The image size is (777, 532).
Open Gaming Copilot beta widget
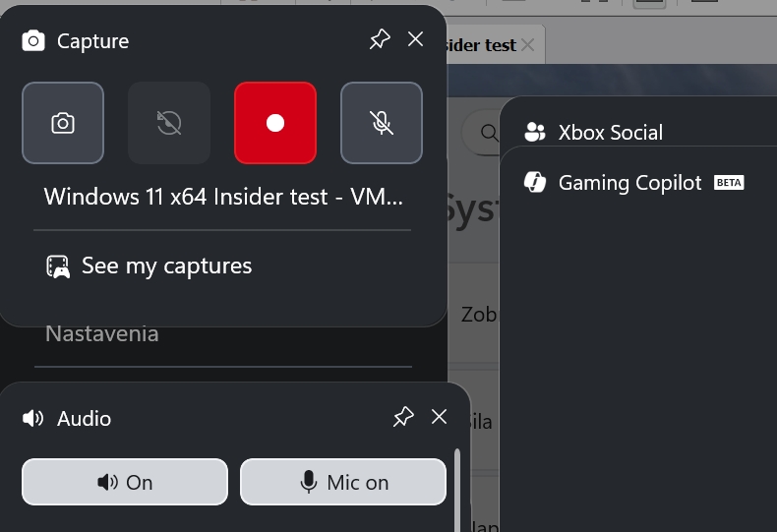pos(629,183)
